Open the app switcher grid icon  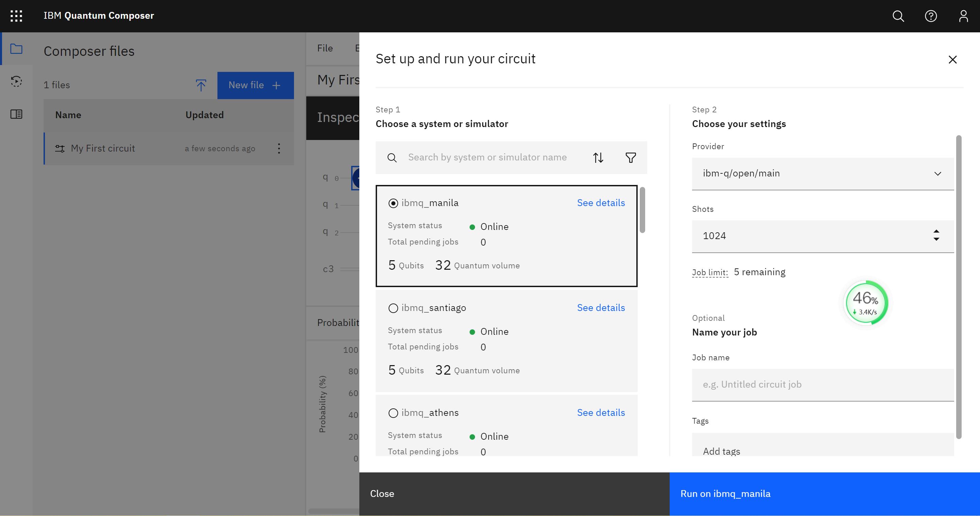point(16,16)
